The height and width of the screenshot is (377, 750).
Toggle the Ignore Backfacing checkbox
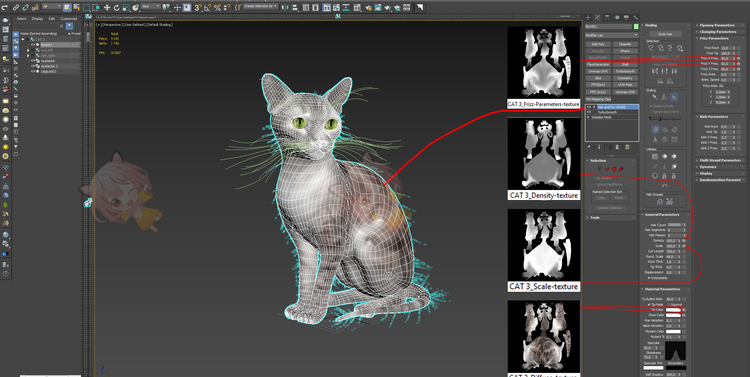pos(594,184)
